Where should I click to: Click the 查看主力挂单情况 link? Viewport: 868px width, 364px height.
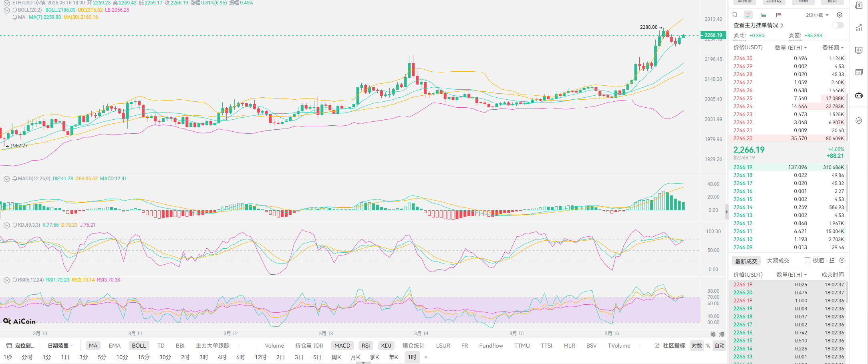[758, 25]
